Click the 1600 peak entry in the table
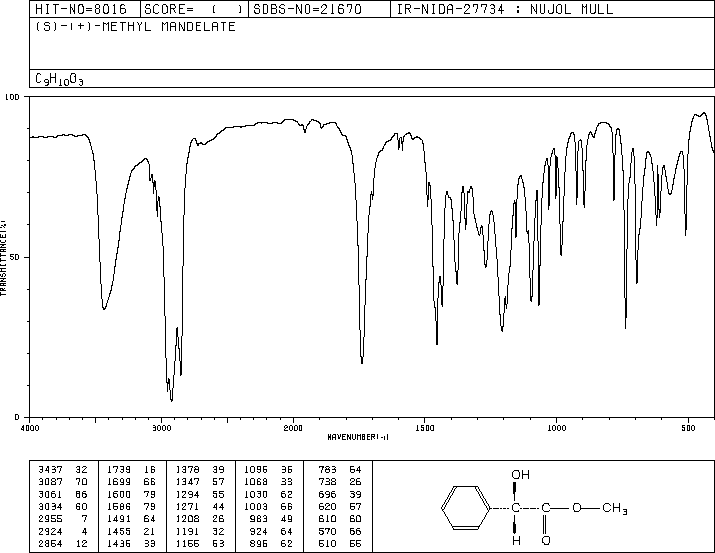This screenshot has width=715, height=553. click(x=131, y=494)
